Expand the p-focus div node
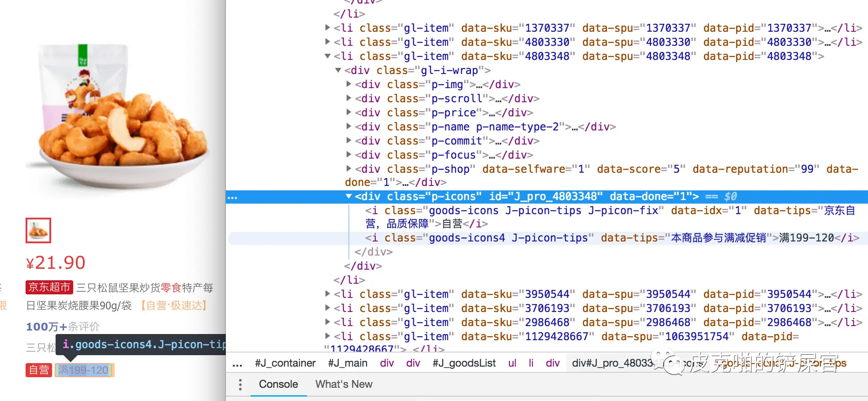 (x=349, y=155)
